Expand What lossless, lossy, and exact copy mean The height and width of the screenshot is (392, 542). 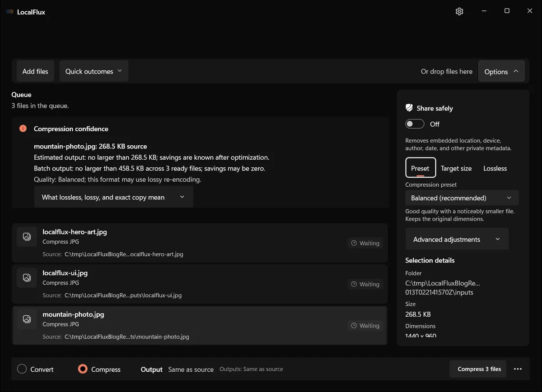(114, 197)
